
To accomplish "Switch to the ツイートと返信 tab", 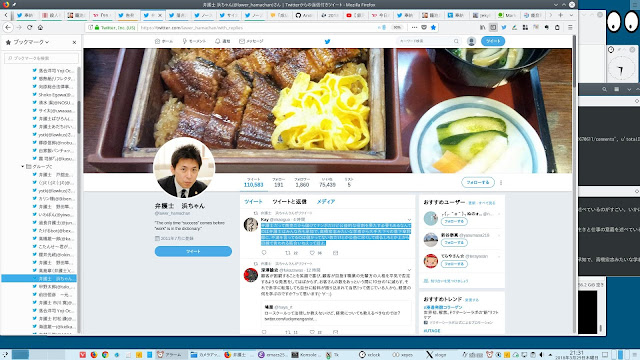I will click(x=289, y=202).
